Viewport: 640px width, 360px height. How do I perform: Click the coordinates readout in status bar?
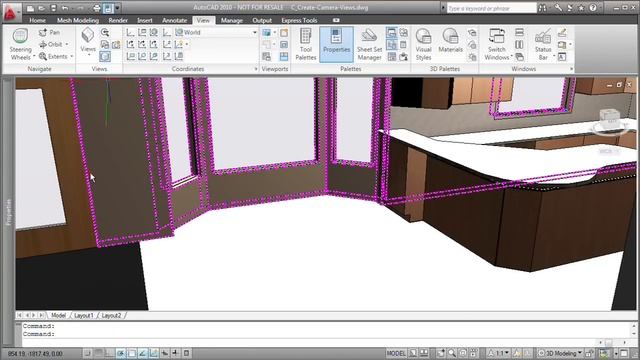(x=35, y=353)
